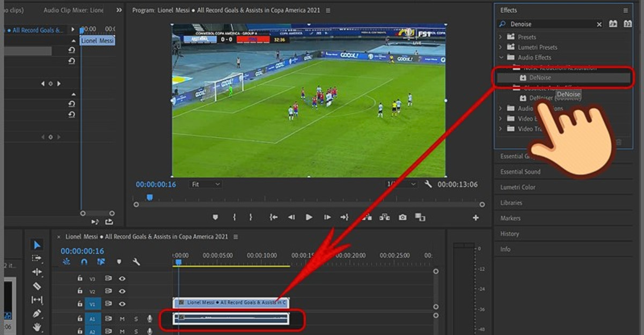The image size is (644, 335).
Task: Mute the A1 audio track
Action: point(122,319)
